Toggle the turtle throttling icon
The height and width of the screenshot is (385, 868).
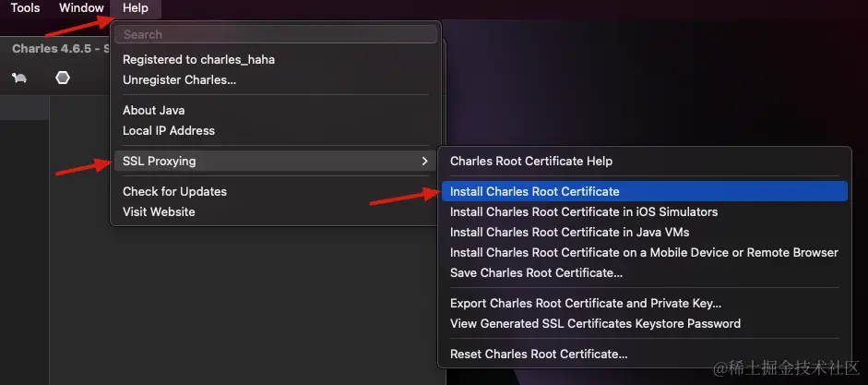[19, 78]
